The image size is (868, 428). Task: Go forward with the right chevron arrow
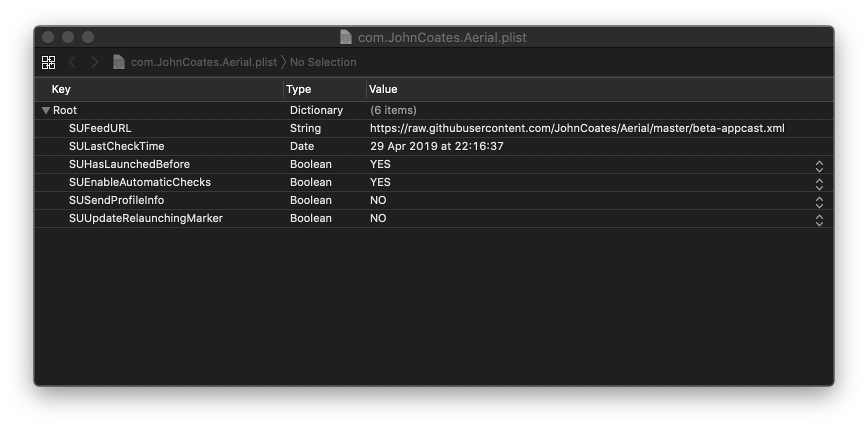coord(94,62)
